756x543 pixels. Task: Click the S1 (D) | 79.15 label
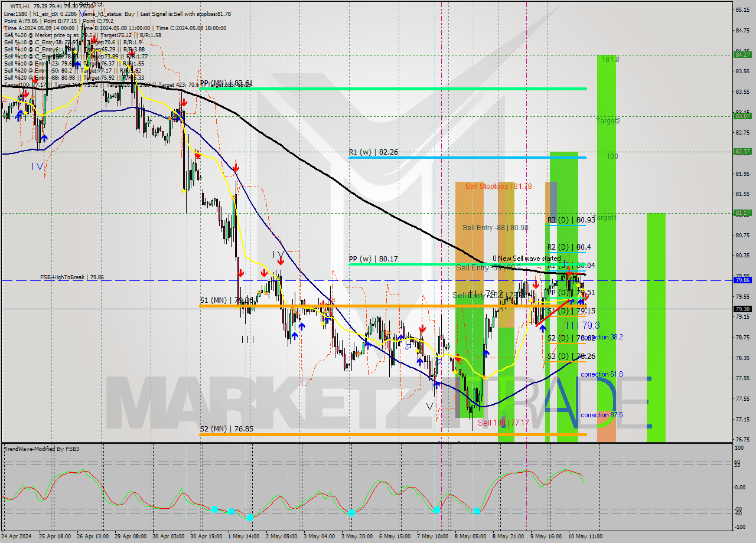pos(571,311)
